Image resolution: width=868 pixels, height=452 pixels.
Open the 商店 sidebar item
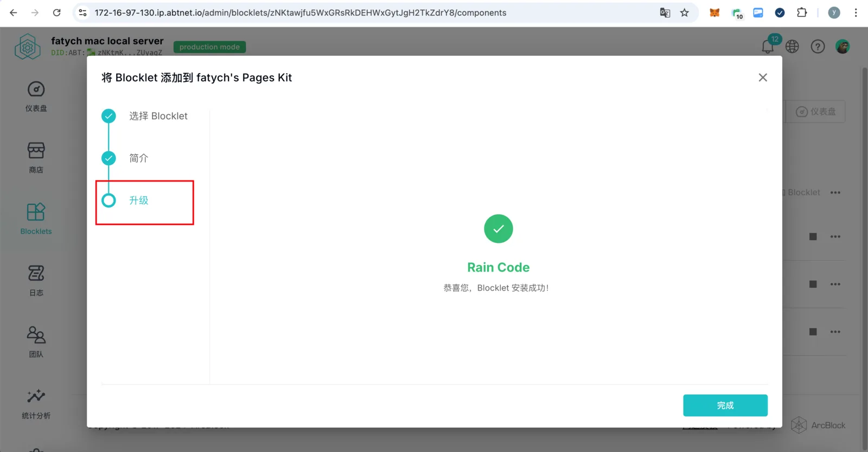click(36, 158)
